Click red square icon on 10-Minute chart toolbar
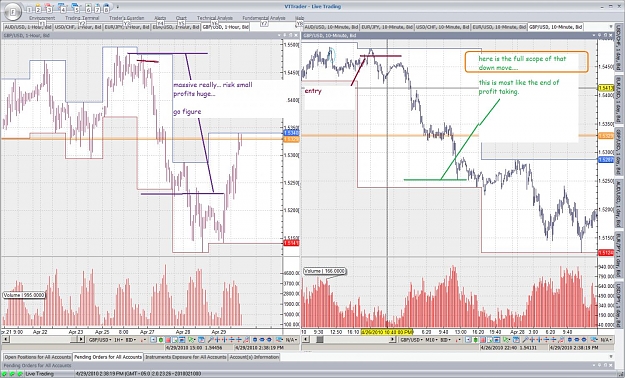 tap(483, 340)
